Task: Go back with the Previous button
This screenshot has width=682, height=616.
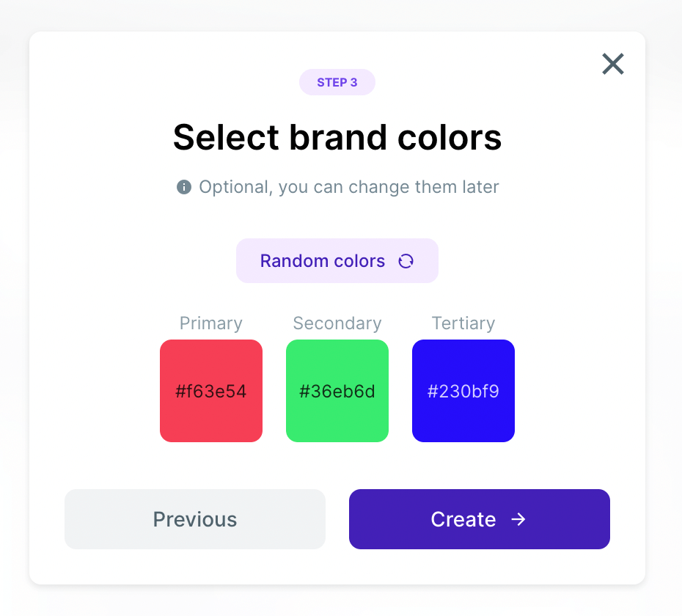Action: (195, 519)
